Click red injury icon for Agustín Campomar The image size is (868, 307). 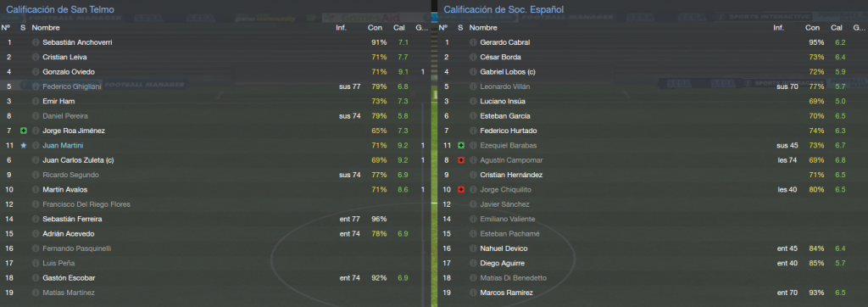click(461, 160)
